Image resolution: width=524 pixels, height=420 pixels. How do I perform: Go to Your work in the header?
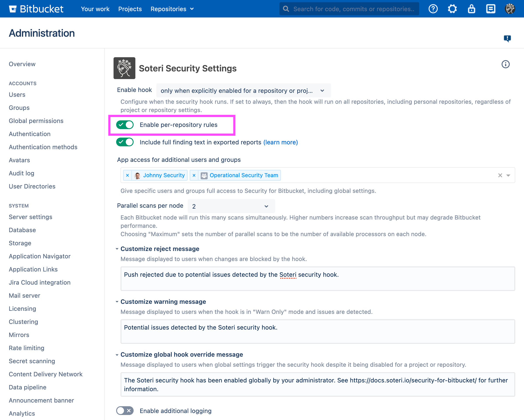(95, 9)
